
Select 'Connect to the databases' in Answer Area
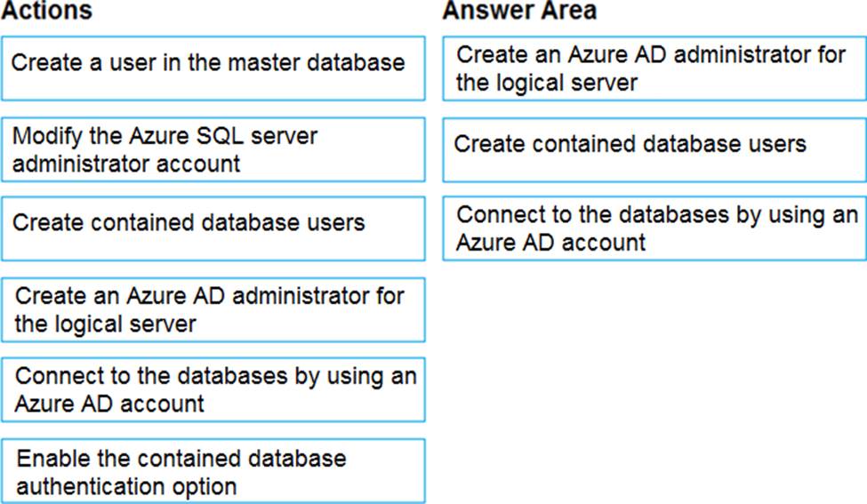(x=654, y=228)
